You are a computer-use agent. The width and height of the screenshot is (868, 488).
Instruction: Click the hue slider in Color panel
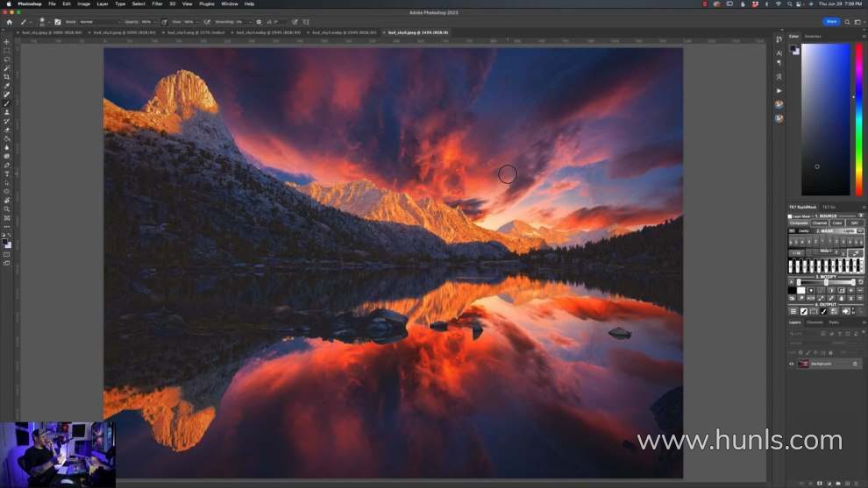859,119
